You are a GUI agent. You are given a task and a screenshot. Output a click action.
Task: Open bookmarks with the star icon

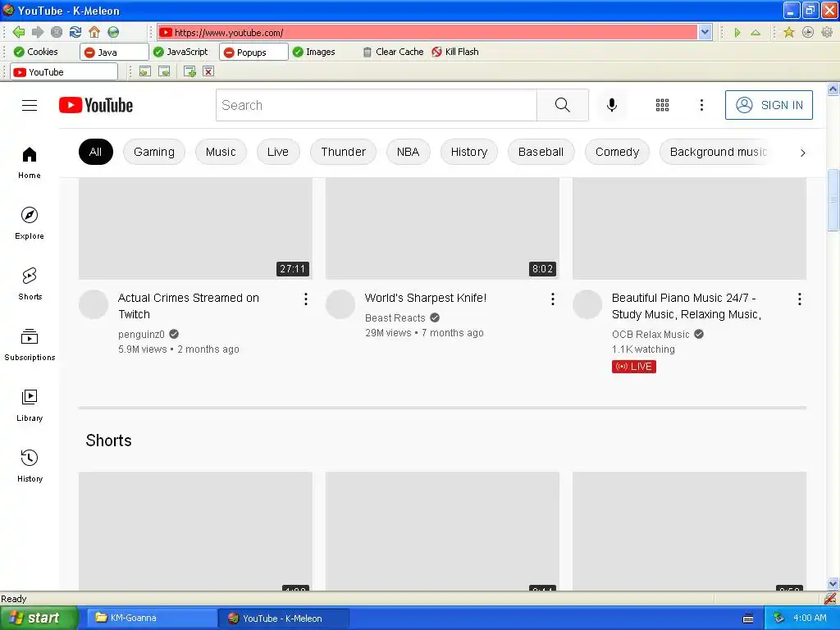pyautogui.click(x=788, y=32)
